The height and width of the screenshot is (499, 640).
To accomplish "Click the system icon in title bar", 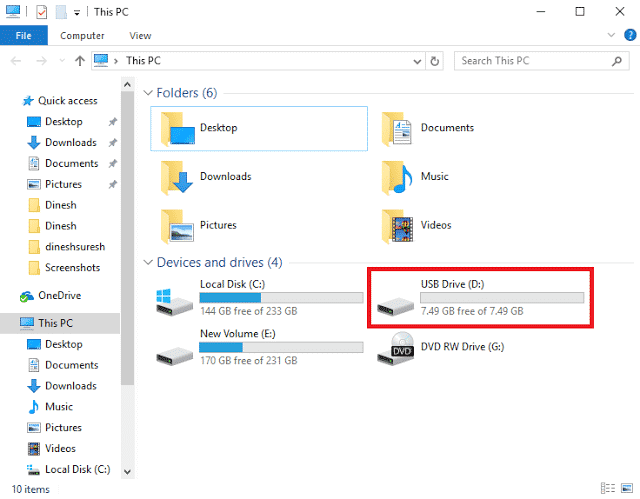I will point(13,12).
